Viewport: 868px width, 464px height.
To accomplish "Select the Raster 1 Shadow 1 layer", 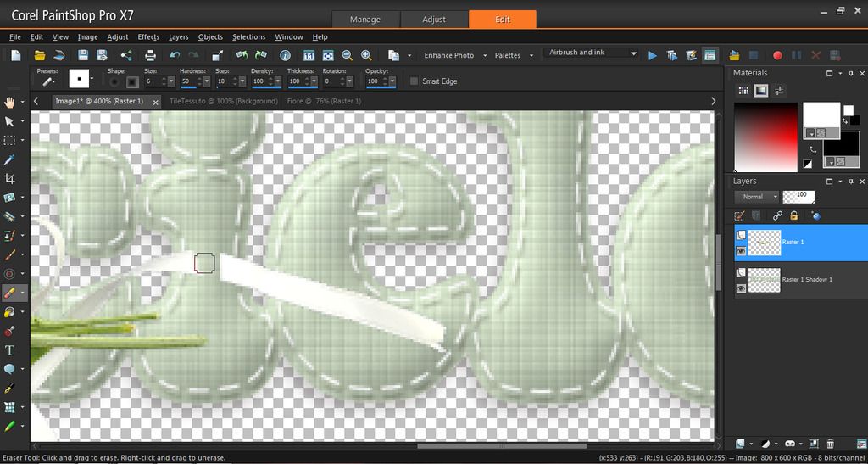I will [x=801, y=280].
